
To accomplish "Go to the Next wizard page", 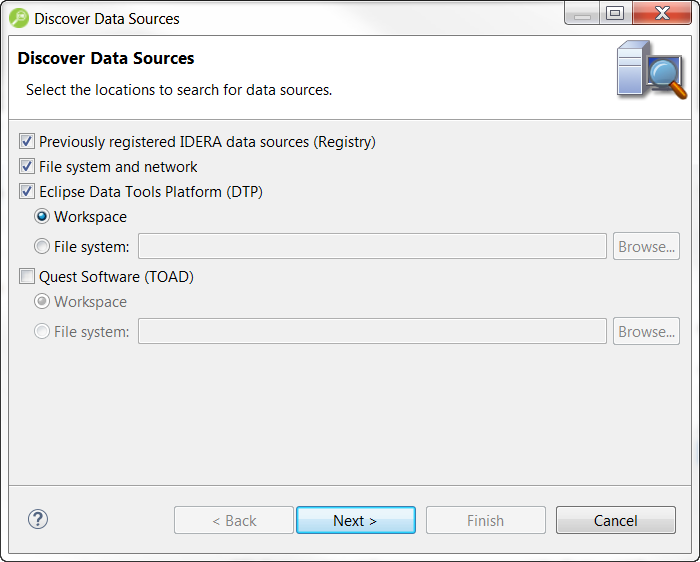I will point(355,520).
